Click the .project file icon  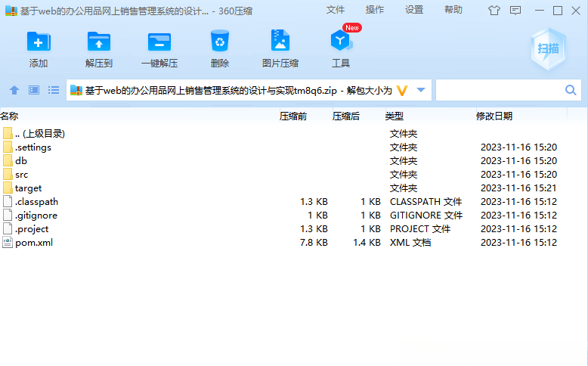[8, 228]
